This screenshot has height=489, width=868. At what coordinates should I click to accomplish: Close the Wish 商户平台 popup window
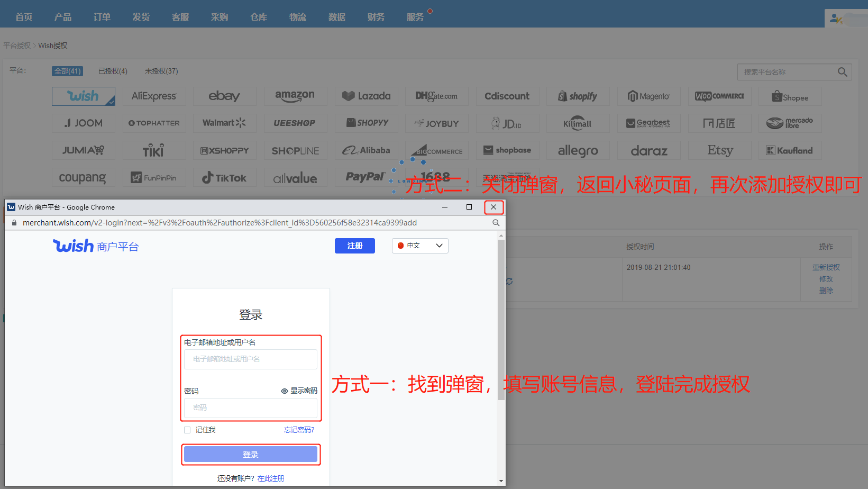pyautogui.click(x=494, y=207)
